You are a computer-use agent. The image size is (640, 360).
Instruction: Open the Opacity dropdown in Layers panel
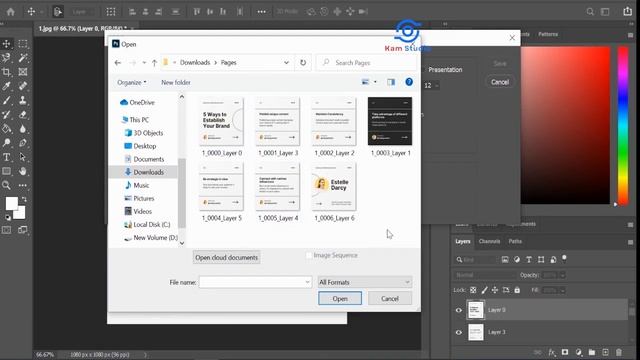coord(563,275)
